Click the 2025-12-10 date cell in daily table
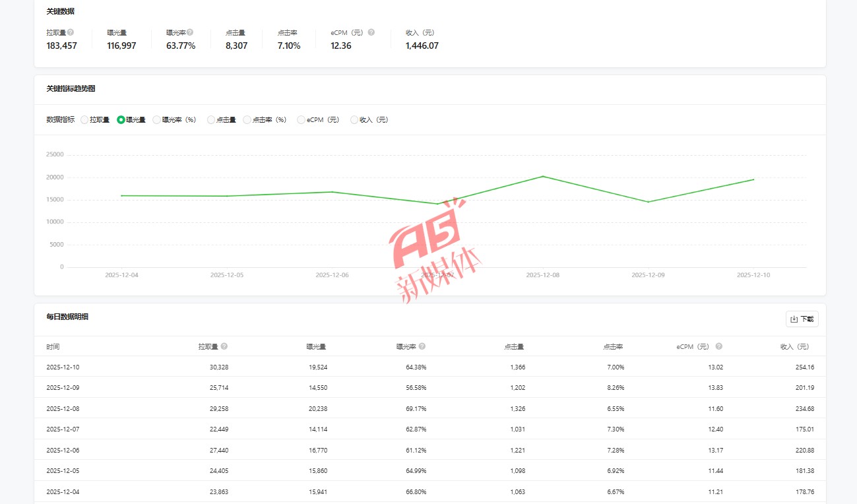Screen dimensions: 857x504 (63, 367)
